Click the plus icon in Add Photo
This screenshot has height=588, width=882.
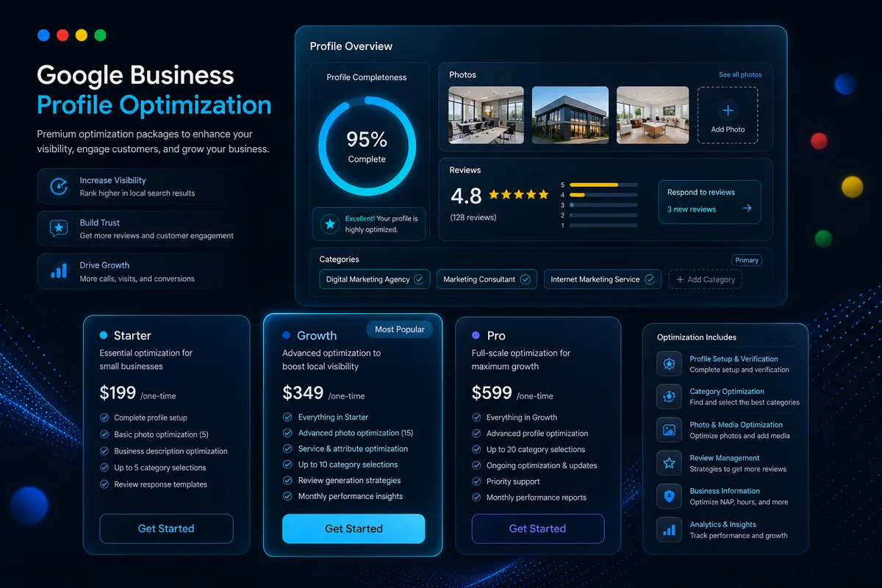tap(728, 110)
